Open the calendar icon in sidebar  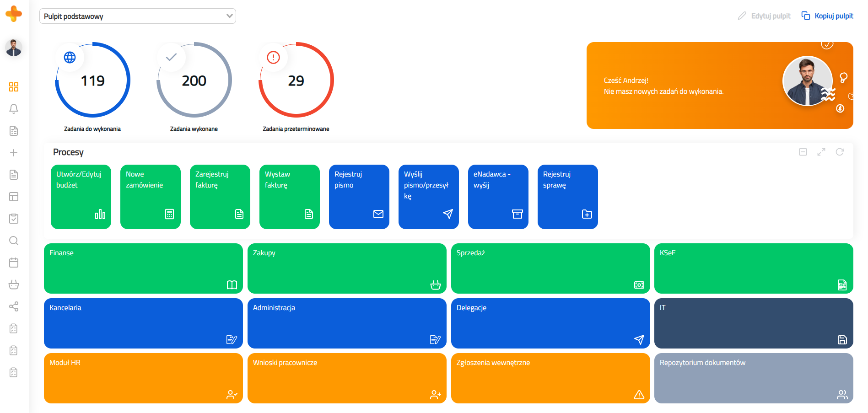point(14,263)
